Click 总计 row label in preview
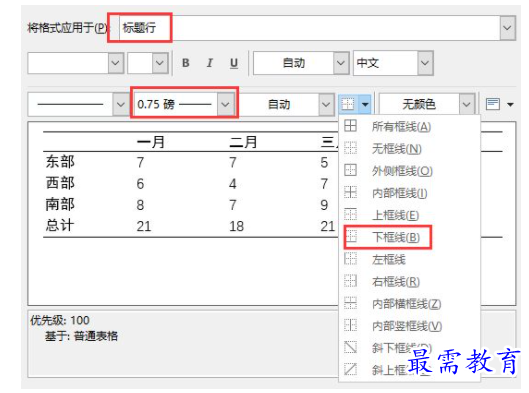Viewport: 529px width, 393px height. (x=60, y=225)
